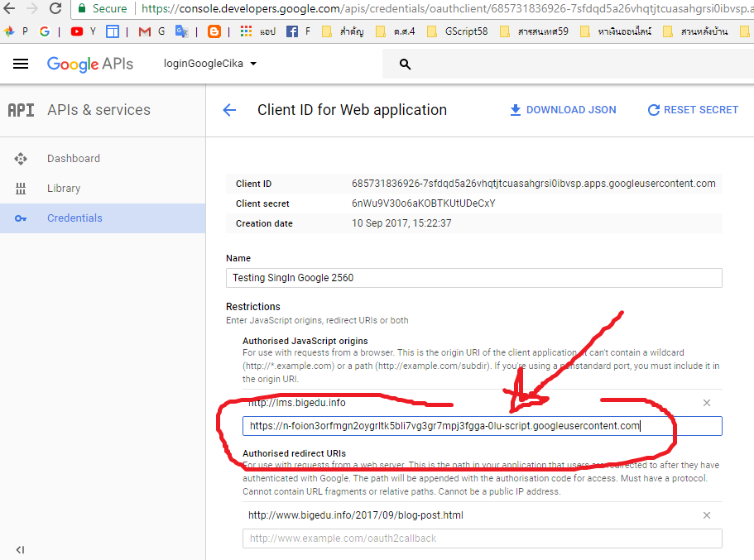Click Reset Secret
The image size is (754, 560).
point(693,110)
